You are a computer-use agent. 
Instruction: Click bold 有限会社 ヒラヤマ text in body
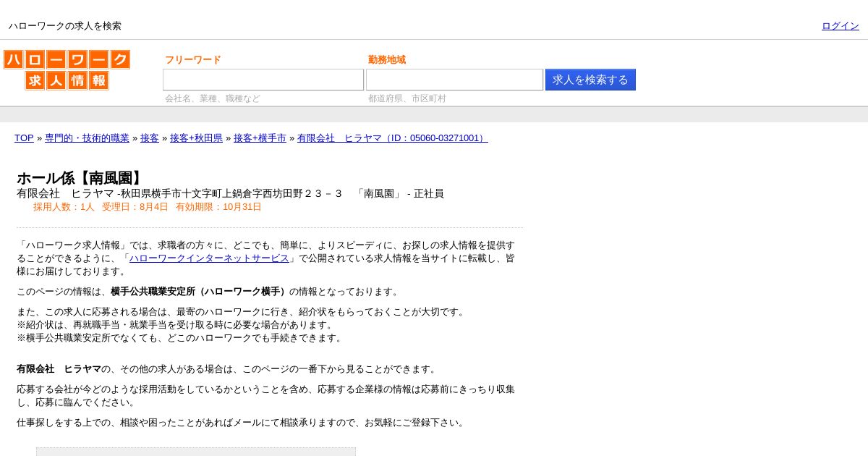pos(59,369)
